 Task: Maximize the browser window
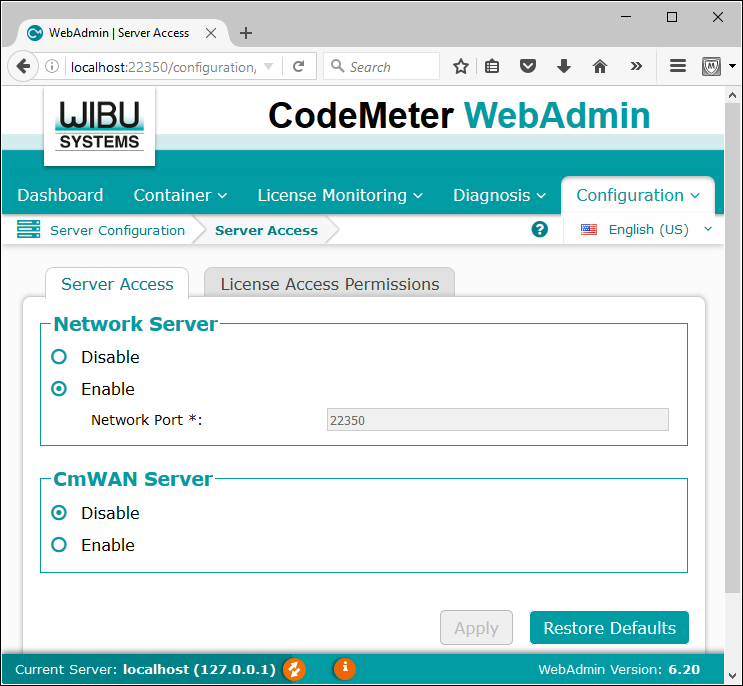pos(672,17)
